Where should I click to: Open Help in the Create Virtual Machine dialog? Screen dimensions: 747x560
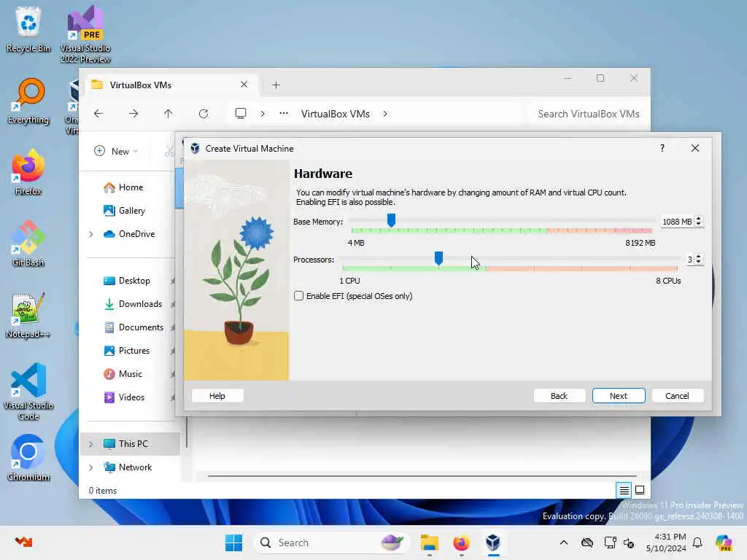pyautogui.click(x=217, y=396)
